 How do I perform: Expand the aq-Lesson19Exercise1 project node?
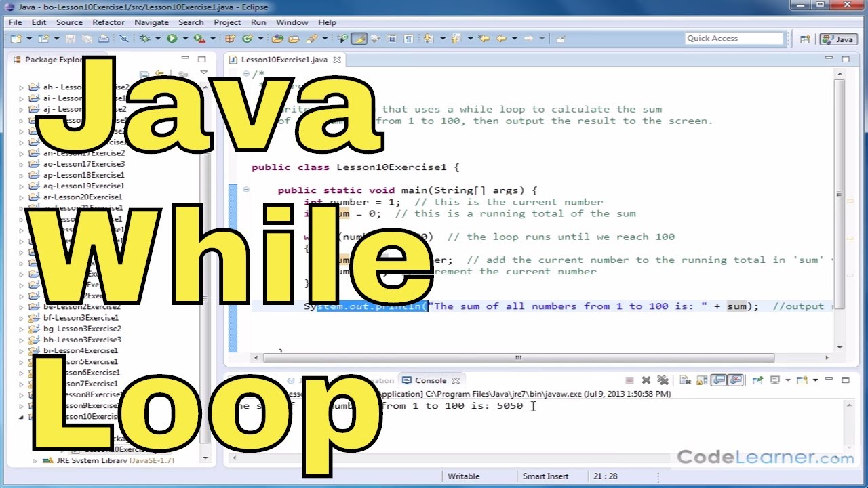tap(21, 186)
